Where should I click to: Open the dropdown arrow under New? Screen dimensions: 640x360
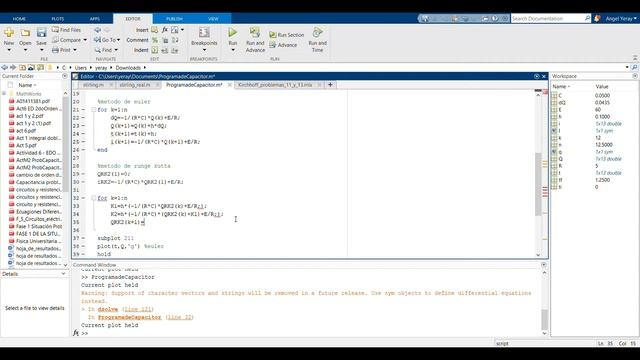(x=9, y=50)
